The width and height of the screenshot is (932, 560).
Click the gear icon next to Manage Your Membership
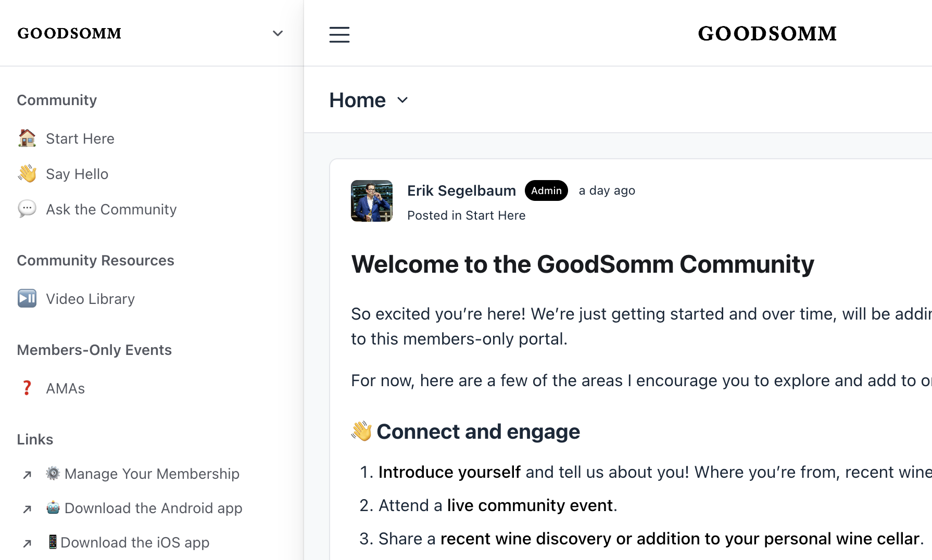click(x=52, y=474)
